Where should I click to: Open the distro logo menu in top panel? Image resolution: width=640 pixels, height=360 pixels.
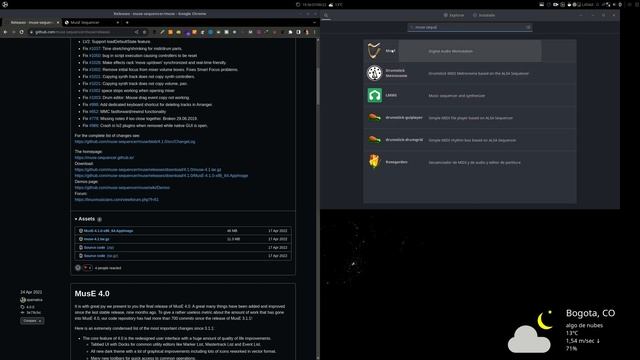tap(5, 4)
